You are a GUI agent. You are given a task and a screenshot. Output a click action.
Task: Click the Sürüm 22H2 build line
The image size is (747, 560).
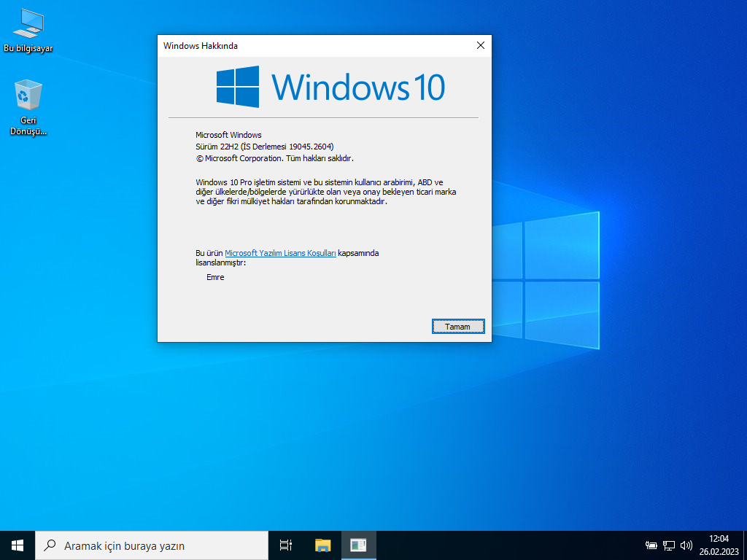coord(264,147)
